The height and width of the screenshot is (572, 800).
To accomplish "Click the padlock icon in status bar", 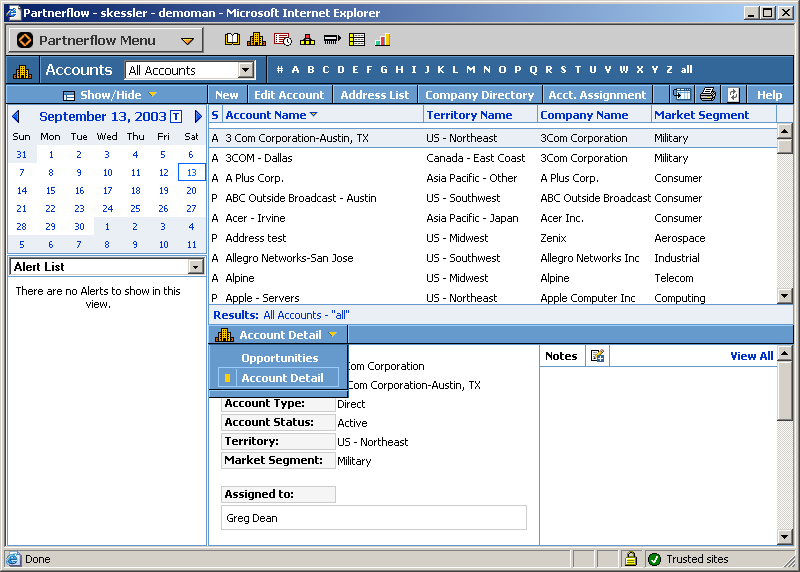I will click(631, 559).
